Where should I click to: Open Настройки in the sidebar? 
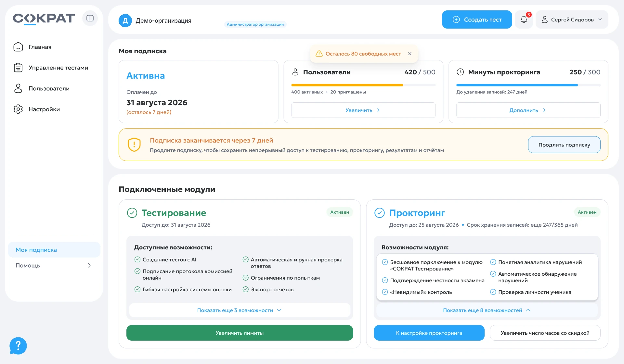[x=54, y=109]
